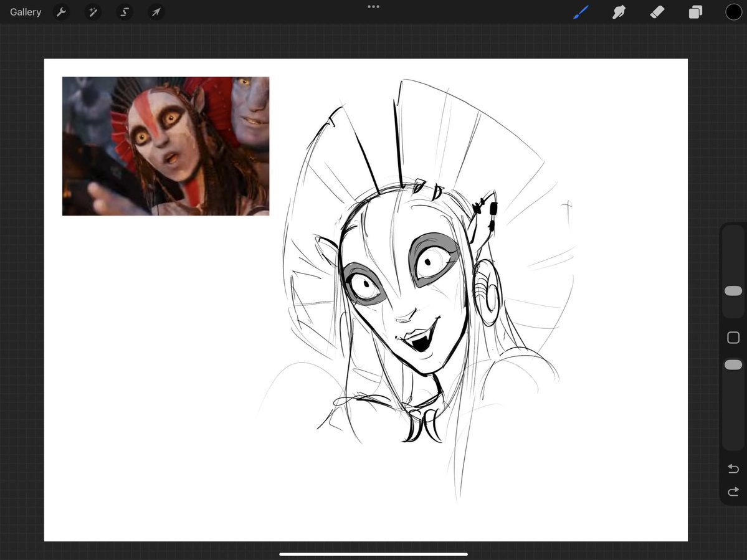Undo the last stroke
747x560 pixels.
[733, 469]
